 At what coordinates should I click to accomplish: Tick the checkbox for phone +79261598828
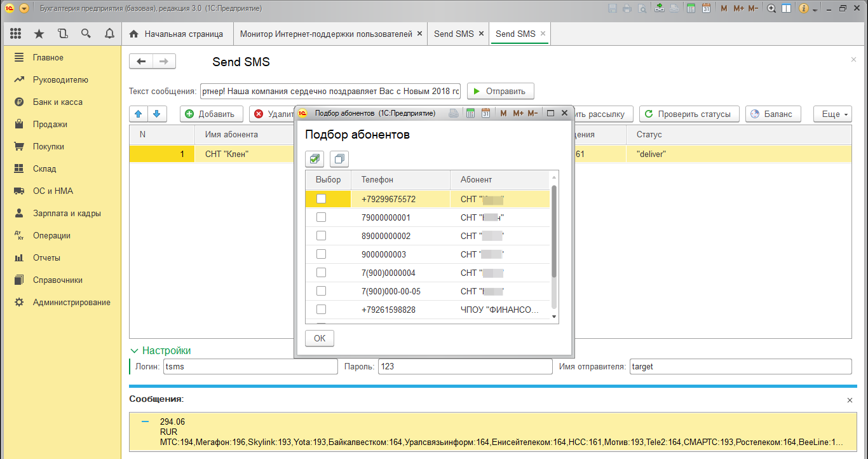click(321, 310)
